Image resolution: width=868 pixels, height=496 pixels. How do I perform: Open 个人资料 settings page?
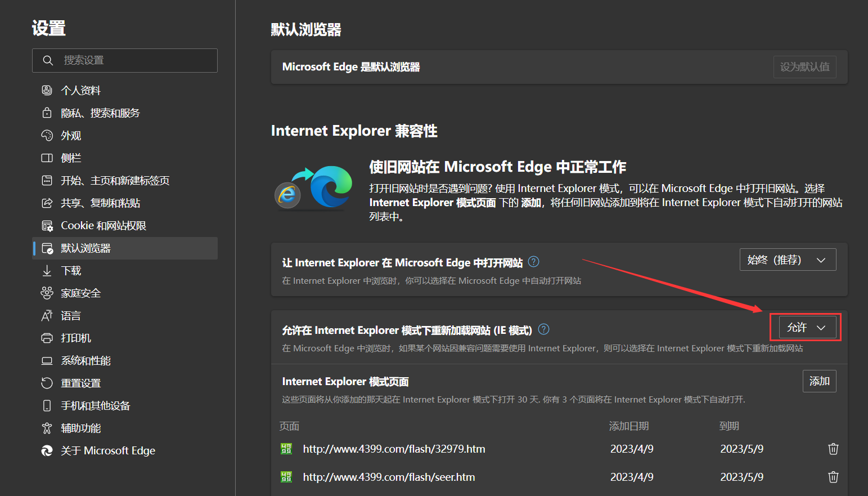point(125,90)
